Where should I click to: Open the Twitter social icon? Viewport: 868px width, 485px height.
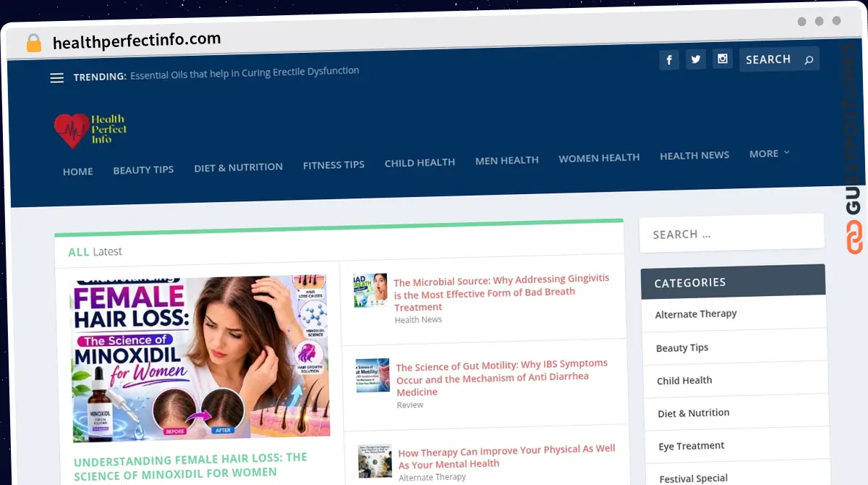[696, 60]
